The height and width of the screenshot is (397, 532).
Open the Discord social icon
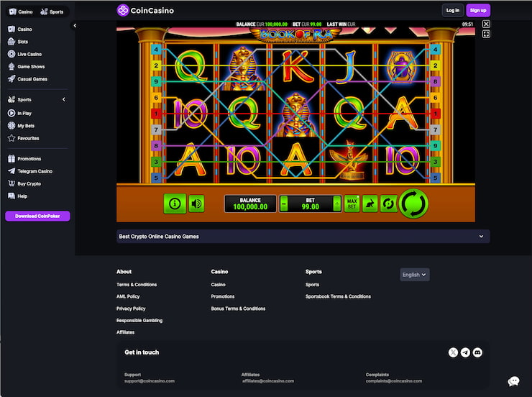click(x=477, y=352)
